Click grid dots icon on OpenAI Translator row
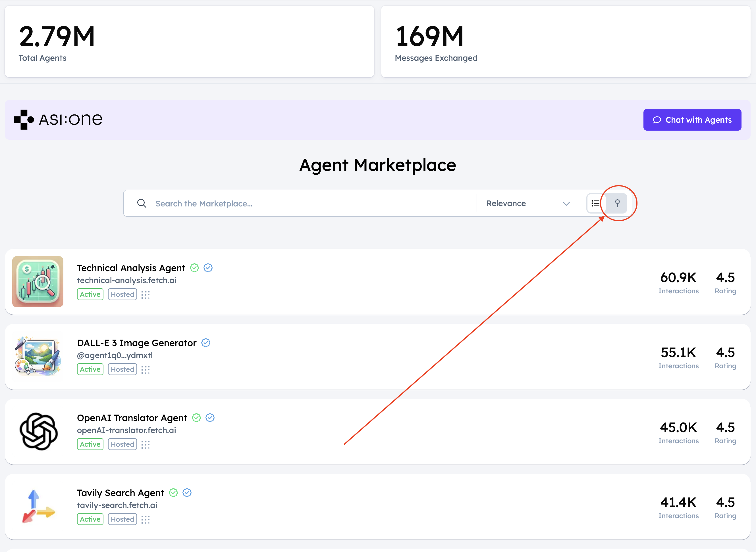This screenshot has height=552, width=756. click(x=146, y=444)
